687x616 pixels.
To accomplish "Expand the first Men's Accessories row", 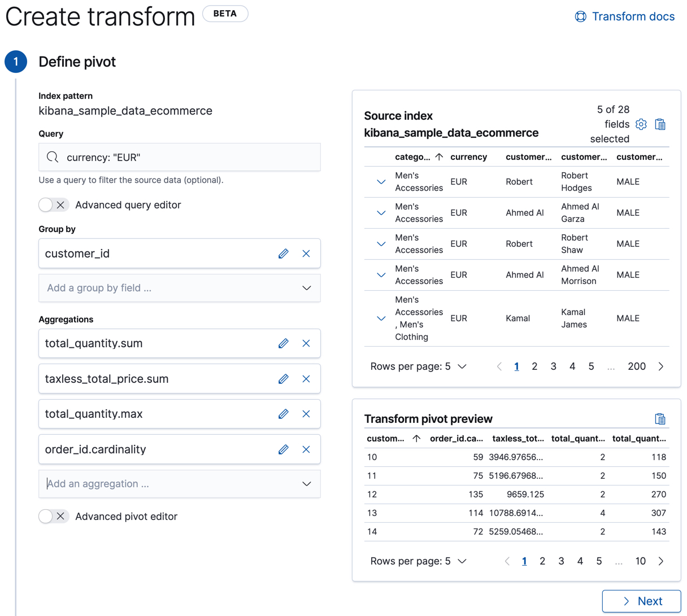I will pyautogui.click(x=380, y=181).
